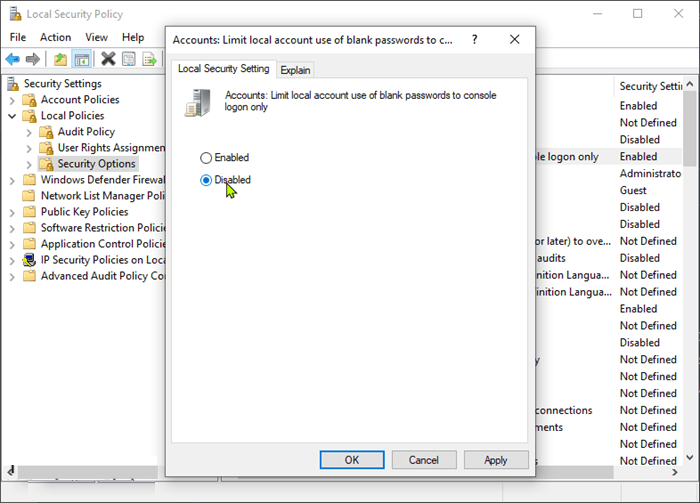Click the IP Security Policies icon
Image resolution: width=700 pixels, height=503 pixels.
click(30, 260)
